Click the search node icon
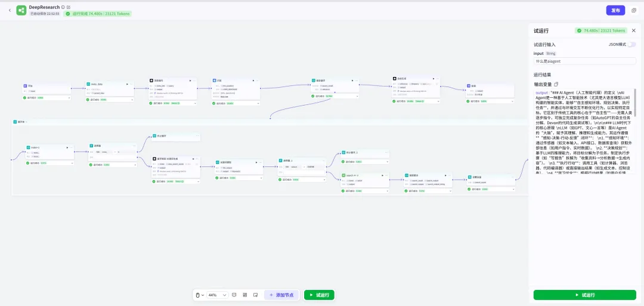644x306 pixels. pos(343,175)
